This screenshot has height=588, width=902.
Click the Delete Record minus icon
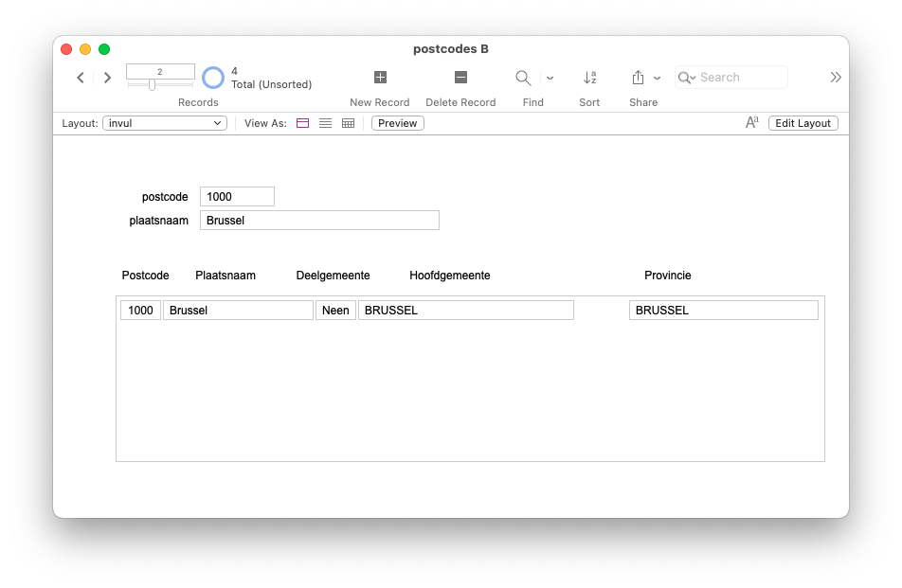point(460,78)
